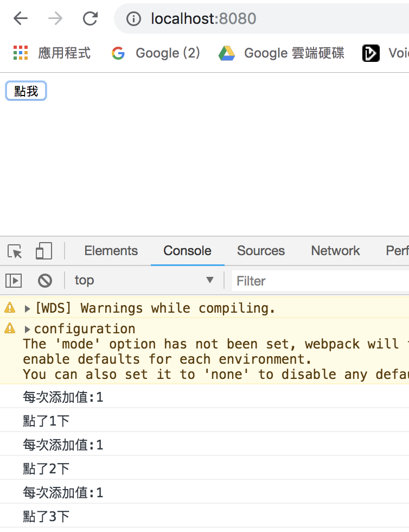Click the You can also set it to 'none' text
The image size is (409, 532).
coord(136,374)
